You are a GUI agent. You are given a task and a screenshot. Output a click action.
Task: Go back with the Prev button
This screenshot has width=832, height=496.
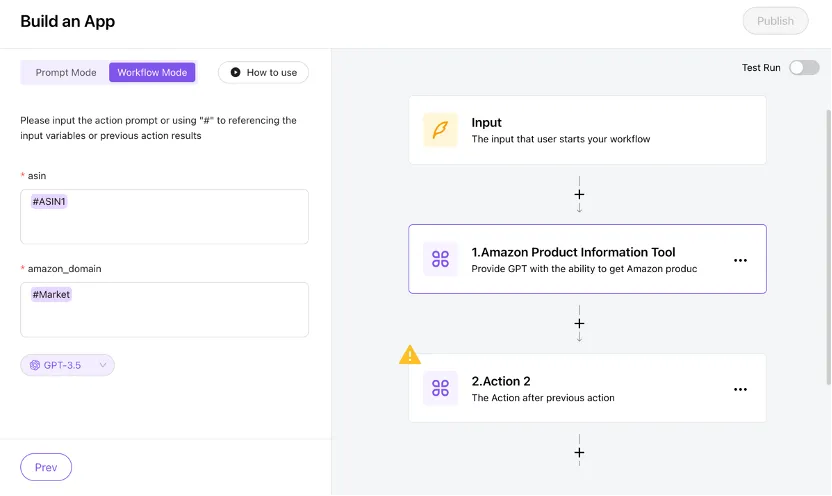tap(46, 467)
